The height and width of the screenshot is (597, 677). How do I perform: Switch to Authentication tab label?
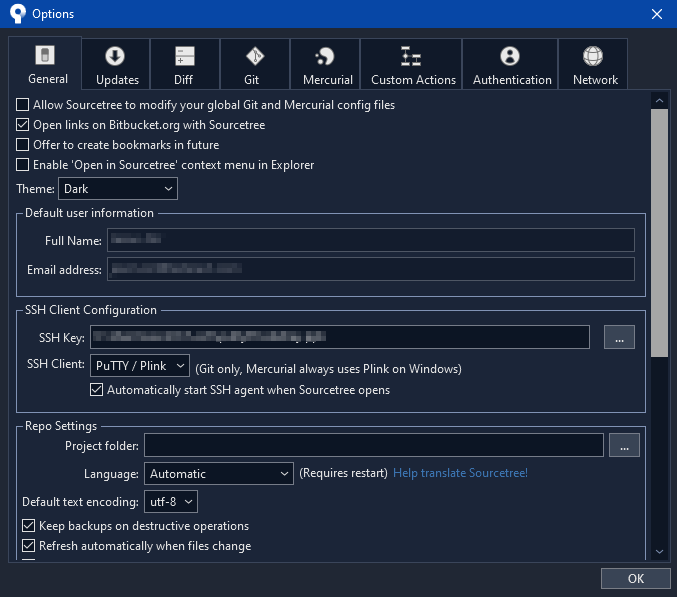pyautogui.click(x=512, y=80)
